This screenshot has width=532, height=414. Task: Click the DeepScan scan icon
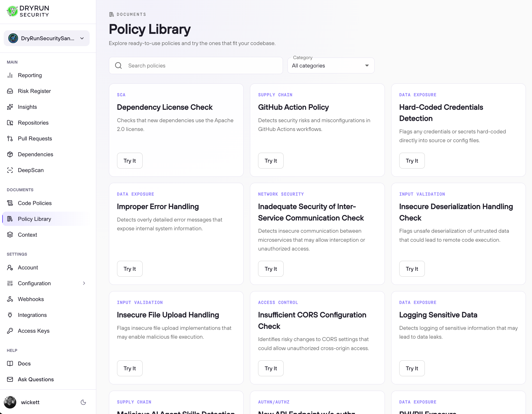10,170
